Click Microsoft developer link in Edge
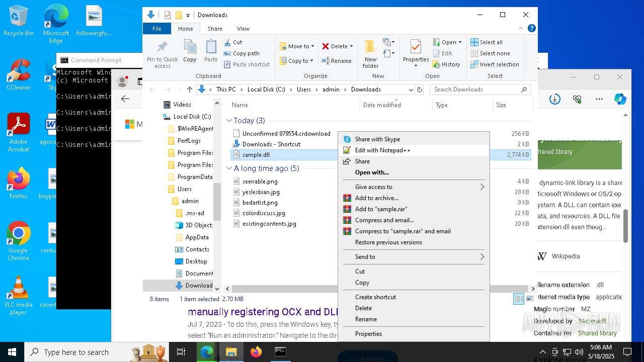This screenshot has width=644, height=362. coord(592,321)
